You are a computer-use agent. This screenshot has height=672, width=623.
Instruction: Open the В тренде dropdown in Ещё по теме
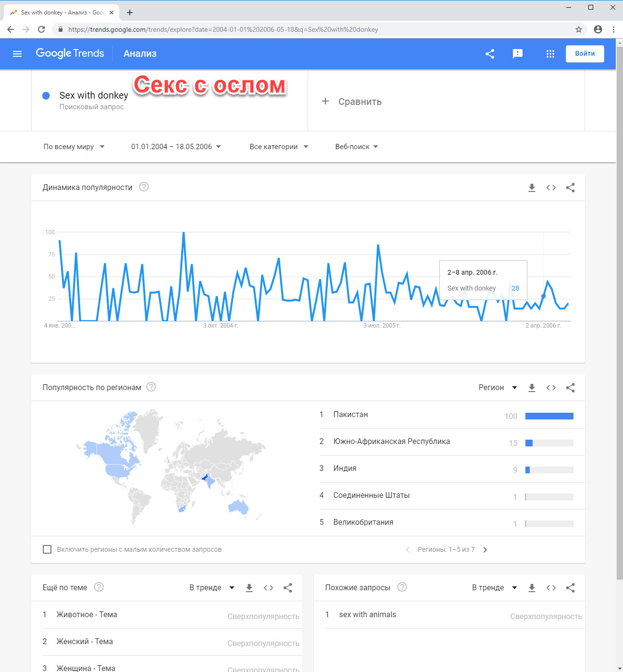click(x=212, y=588)
